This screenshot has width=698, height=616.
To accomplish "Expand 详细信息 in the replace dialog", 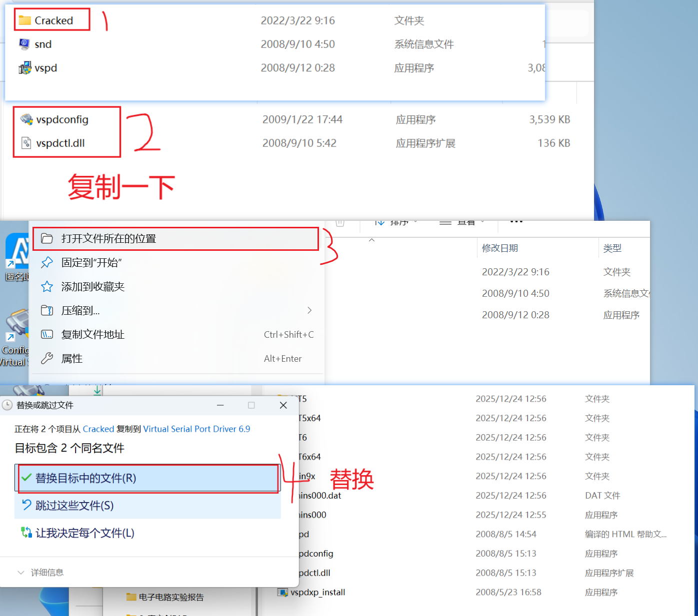I will [x=40, y=573].
